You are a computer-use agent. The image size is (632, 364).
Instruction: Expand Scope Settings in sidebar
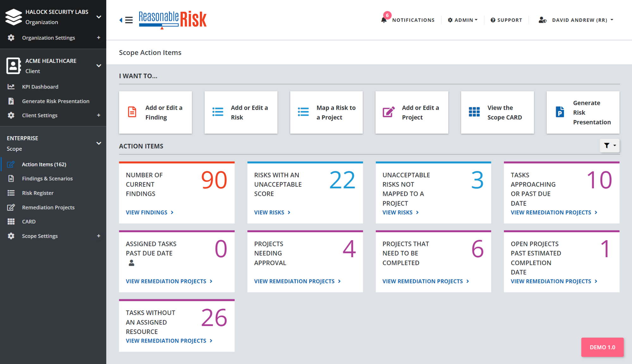(x=99, y=236)
